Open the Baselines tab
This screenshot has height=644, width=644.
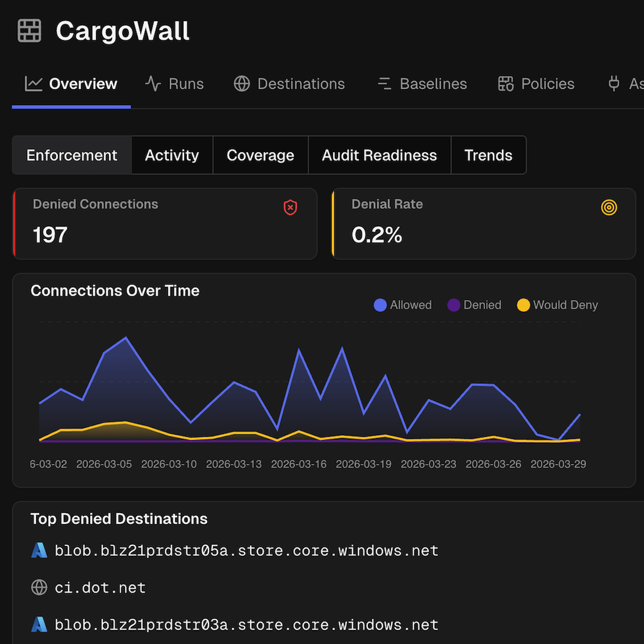click(x=422, y=84)
